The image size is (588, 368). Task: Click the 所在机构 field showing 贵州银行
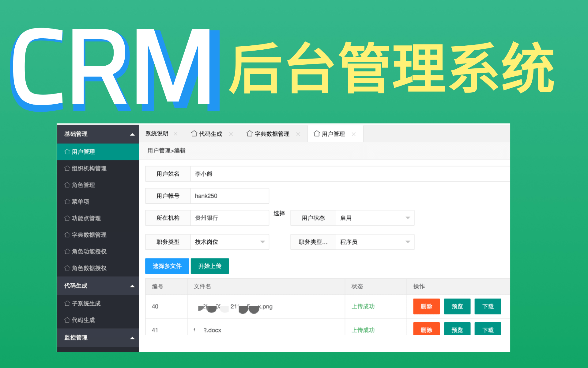click(x=230, y=218)
